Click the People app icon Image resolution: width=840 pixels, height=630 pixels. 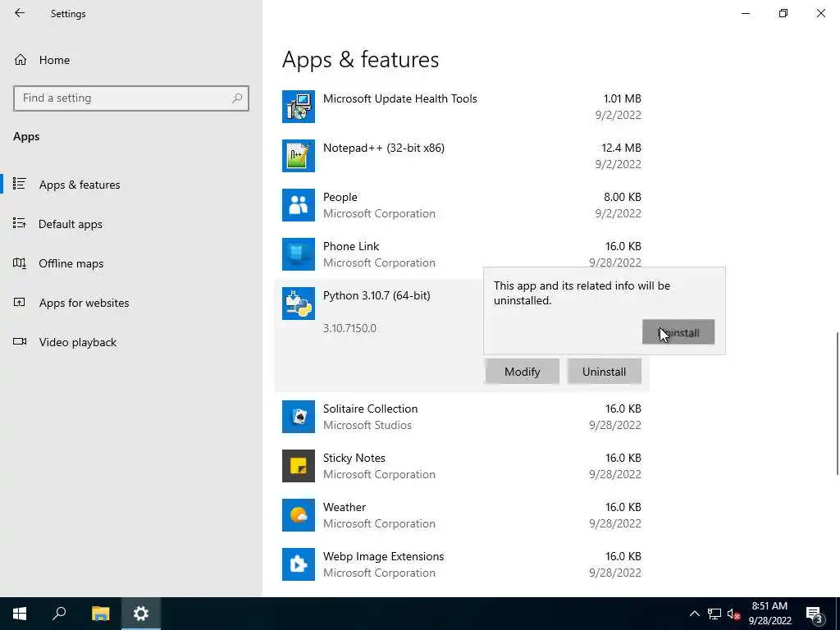pyautogui.click(x=299, y=205)
